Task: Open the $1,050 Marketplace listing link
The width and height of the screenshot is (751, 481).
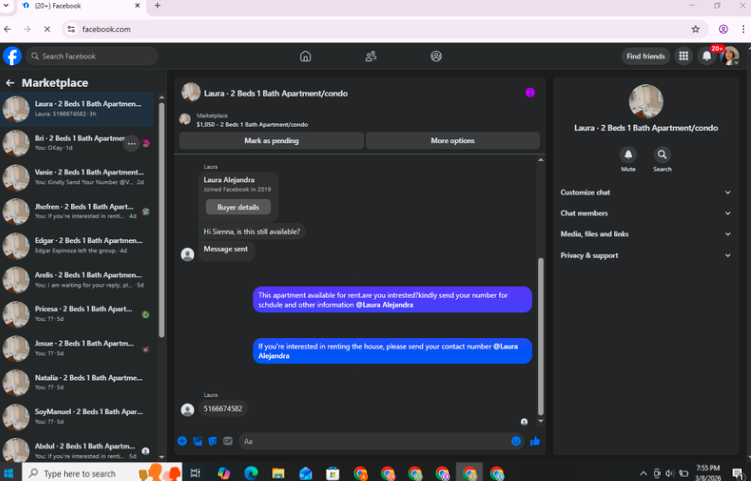Action: 252,124
